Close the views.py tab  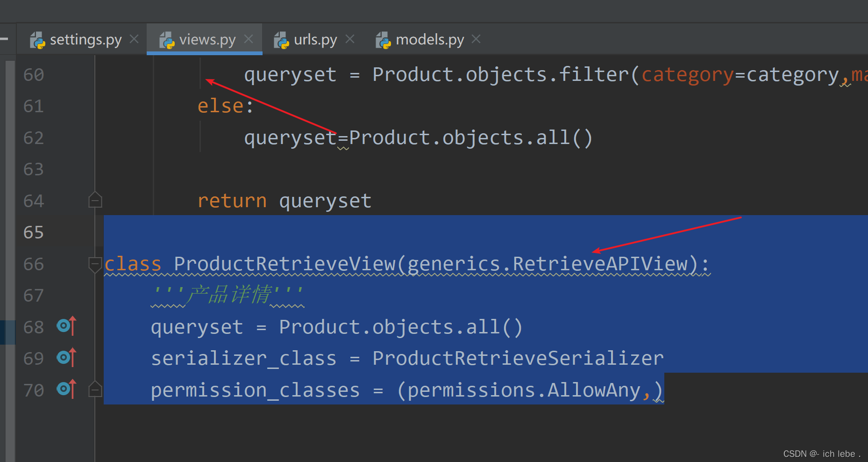249,39
